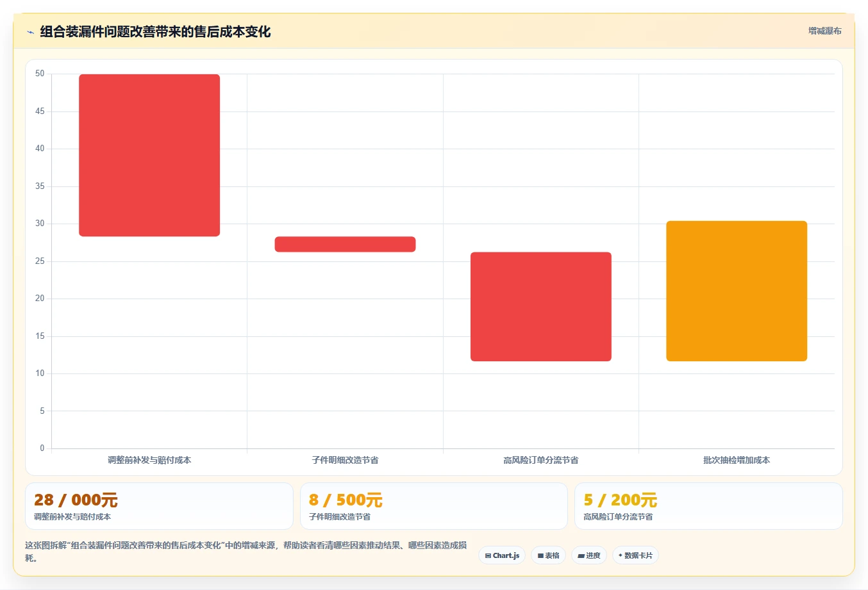
Task: Click the y-axis value 50
Action: point(40,74)
